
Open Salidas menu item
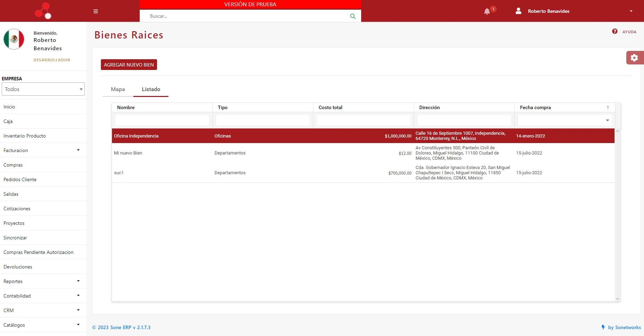[43, 194]
